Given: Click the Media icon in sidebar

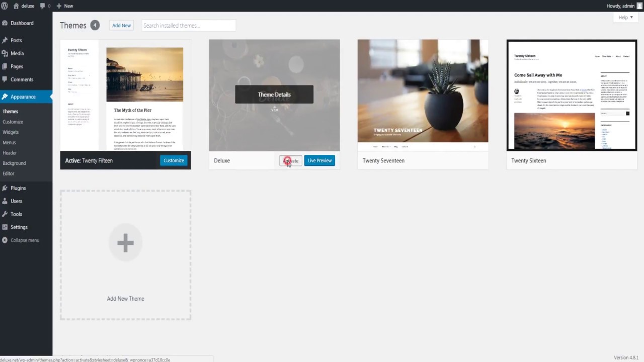Looking at the screenshot, I should coord(5,53).
